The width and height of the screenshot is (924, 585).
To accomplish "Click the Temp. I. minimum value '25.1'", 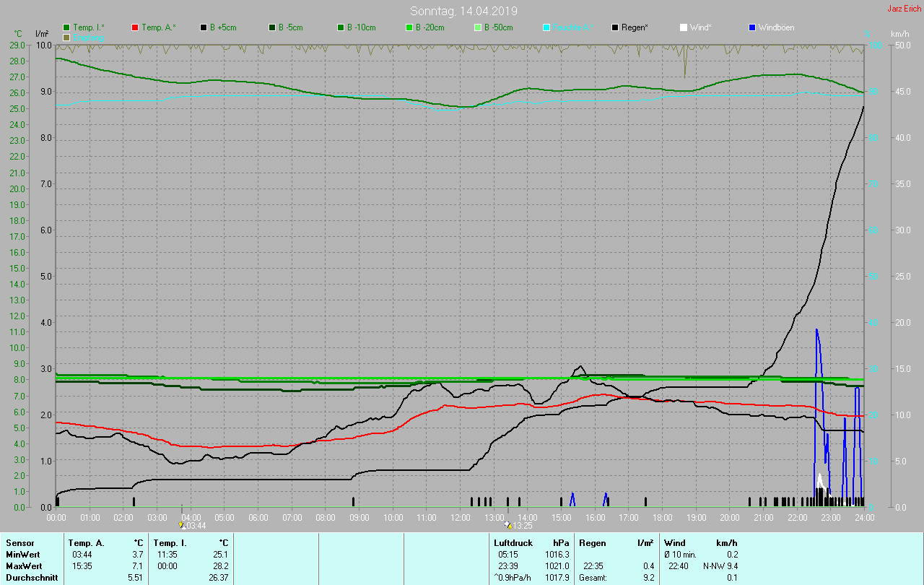I will point(219,554).
